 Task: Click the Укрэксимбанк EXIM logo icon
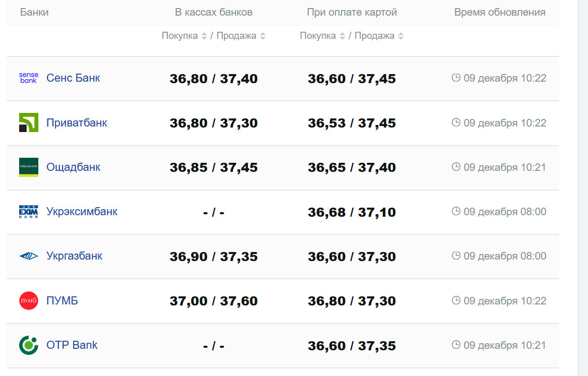pos(29,212)
